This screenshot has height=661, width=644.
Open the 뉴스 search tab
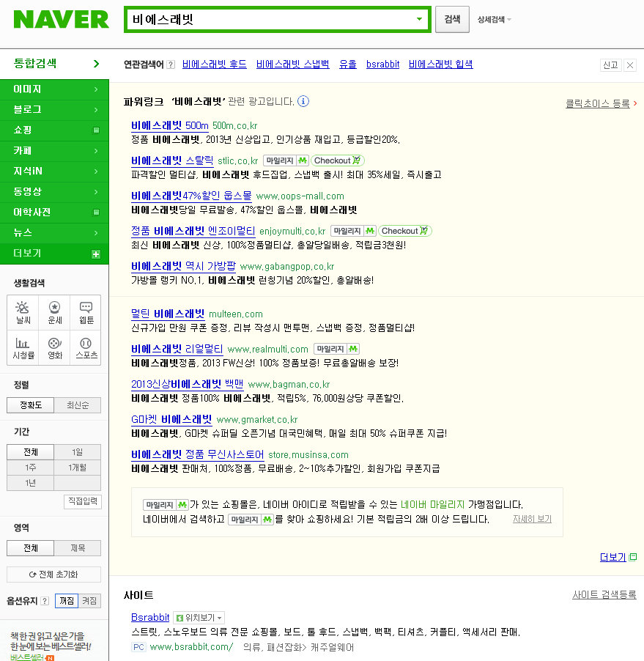coord(54,233)
